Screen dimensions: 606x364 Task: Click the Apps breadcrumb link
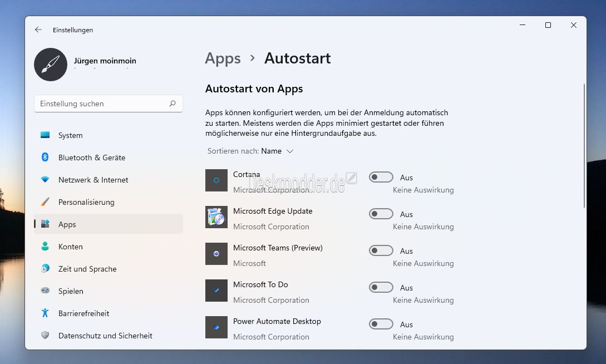pyautogui.click(x=223, y=58)
